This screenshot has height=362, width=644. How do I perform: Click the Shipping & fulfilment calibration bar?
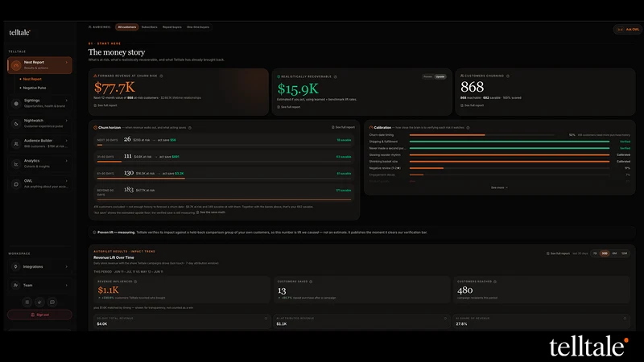(510, 142)
